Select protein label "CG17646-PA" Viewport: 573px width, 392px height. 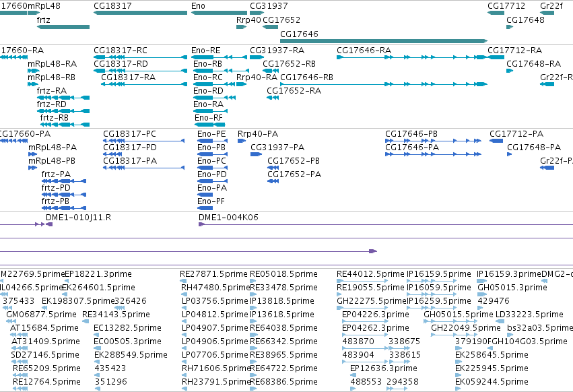coord(412,148)
